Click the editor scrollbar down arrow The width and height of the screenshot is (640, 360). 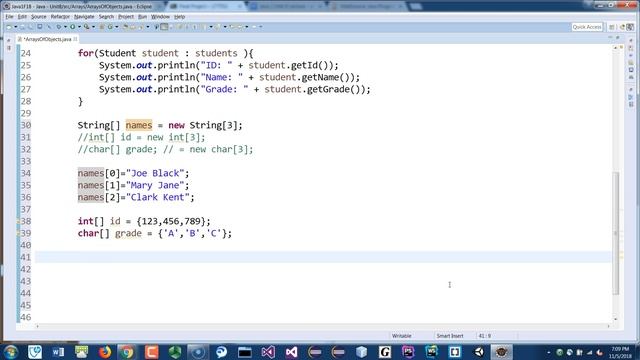click(x=616, y=319)
